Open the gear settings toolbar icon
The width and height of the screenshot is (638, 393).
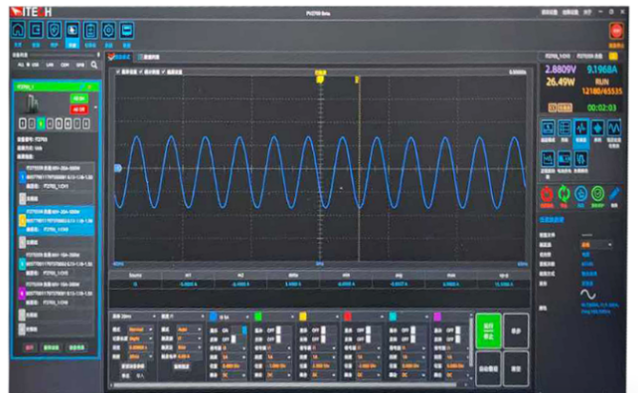coord(108,30)
